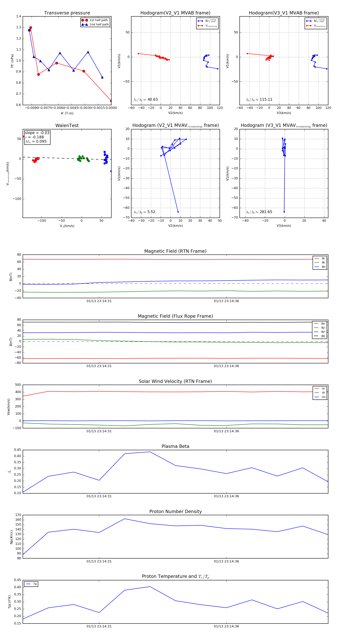Select the "r = -0.188" annotation
This screenshot has height=644, width=351.
tap(35, 137)
